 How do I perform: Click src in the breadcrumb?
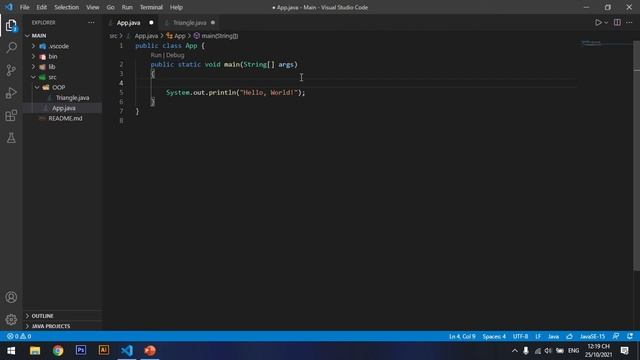113,36
